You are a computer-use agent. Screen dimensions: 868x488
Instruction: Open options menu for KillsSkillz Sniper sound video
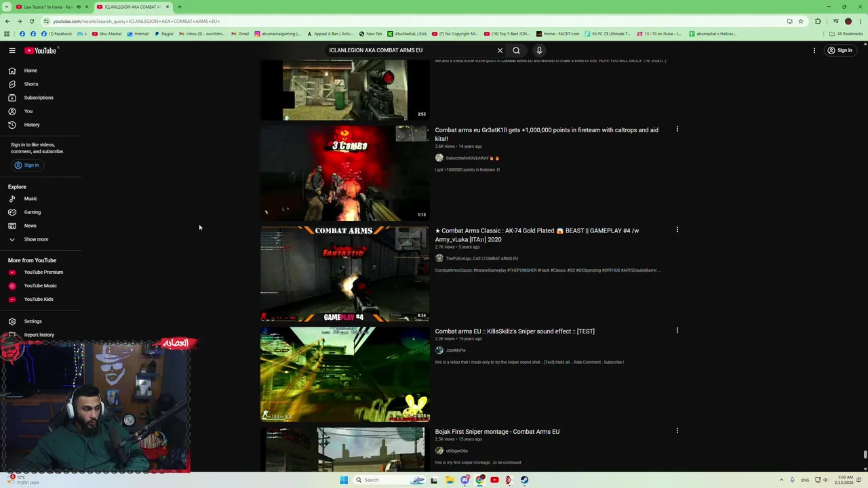click(x=677, y=330)
